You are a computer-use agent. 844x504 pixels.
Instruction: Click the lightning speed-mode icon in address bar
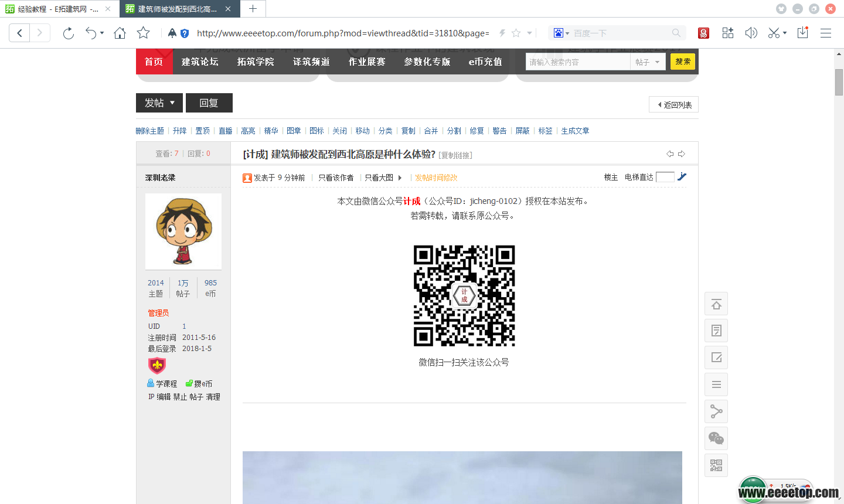(x=502, y=33)
